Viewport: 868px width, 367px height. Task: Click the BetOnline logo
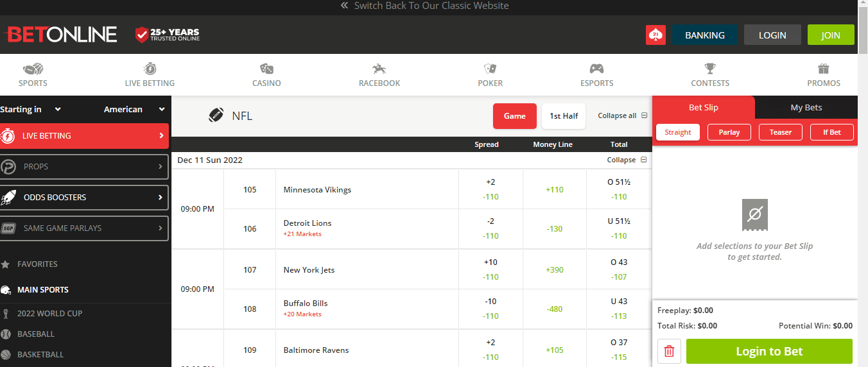pos(62,34)
